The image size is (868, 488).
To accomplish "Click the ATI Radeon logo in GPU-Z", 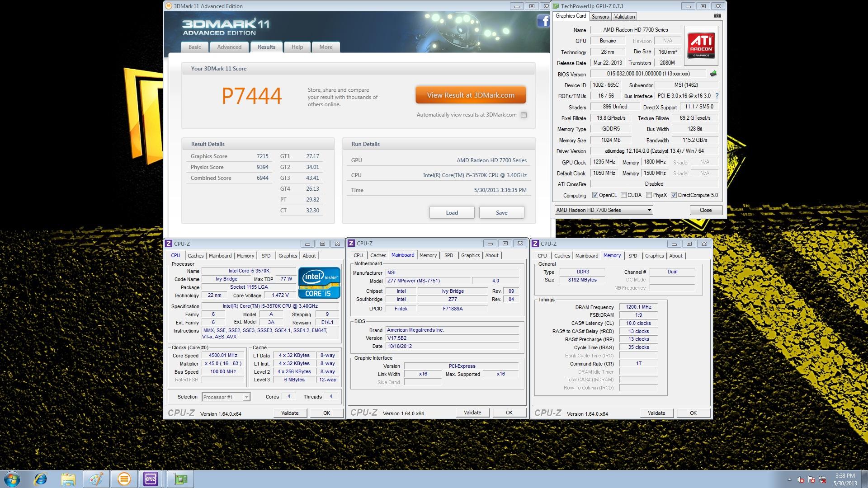I will pyautogui.click(x=701, y=46).
